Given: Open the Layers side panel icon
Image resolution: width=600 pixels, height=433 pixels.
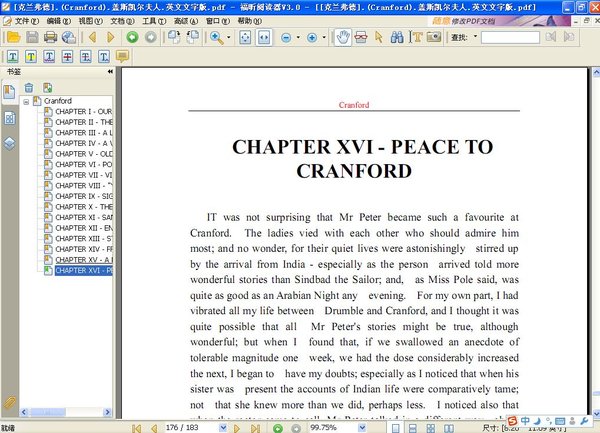Looking at the screenshot, I should coord(10,143).
